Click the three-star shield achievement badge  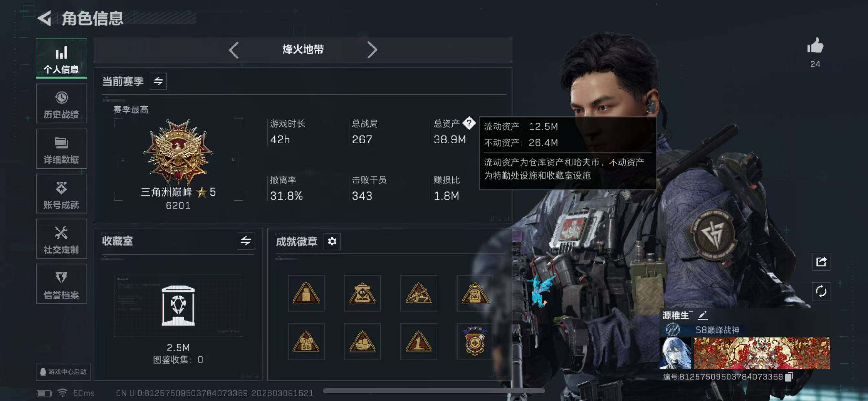[474, 341]
